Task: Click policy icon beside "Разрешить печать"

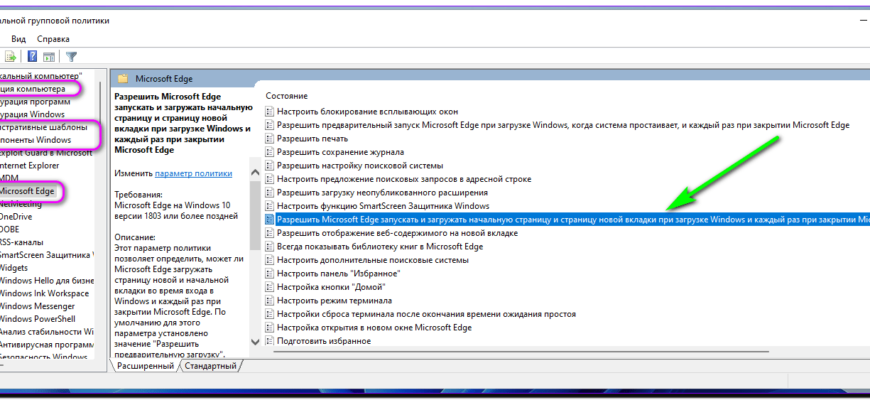Action: pyautogui.click(x=270, y=139)
